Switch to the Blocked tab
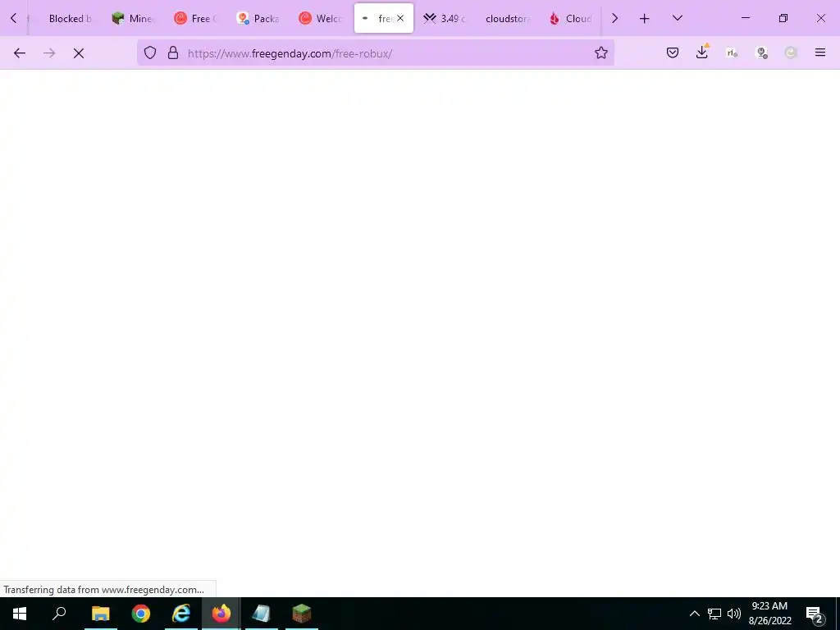Screen dimensions: 840x630 pos(69,18)
